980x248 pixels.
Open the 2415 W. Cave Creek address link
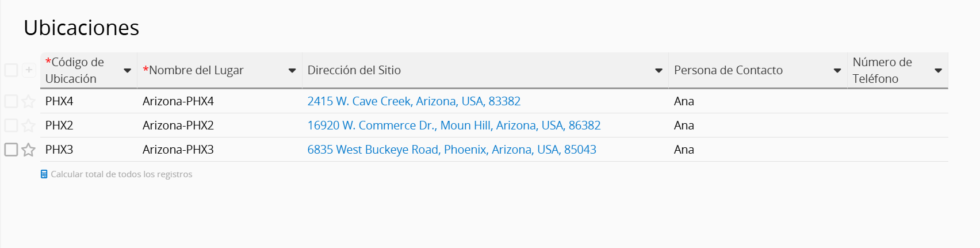tap(414, 101)
